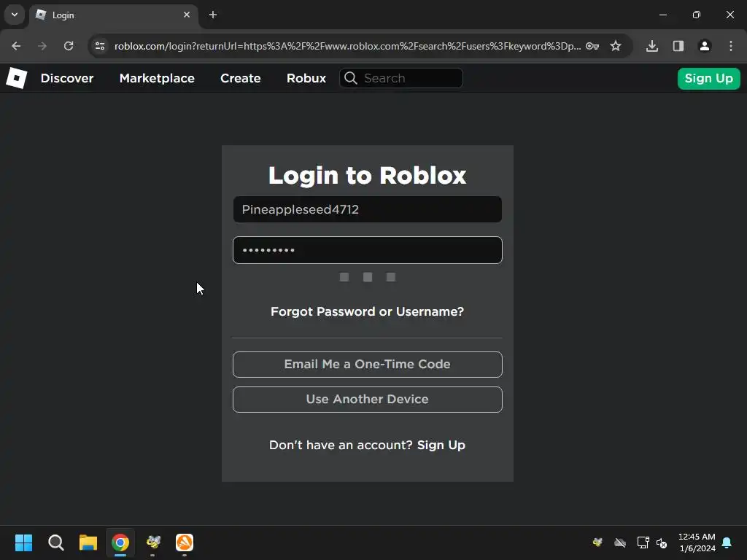The width and height of the screenshot is (747, 560).
Task: Click the password field
Action: click(368, 250)
